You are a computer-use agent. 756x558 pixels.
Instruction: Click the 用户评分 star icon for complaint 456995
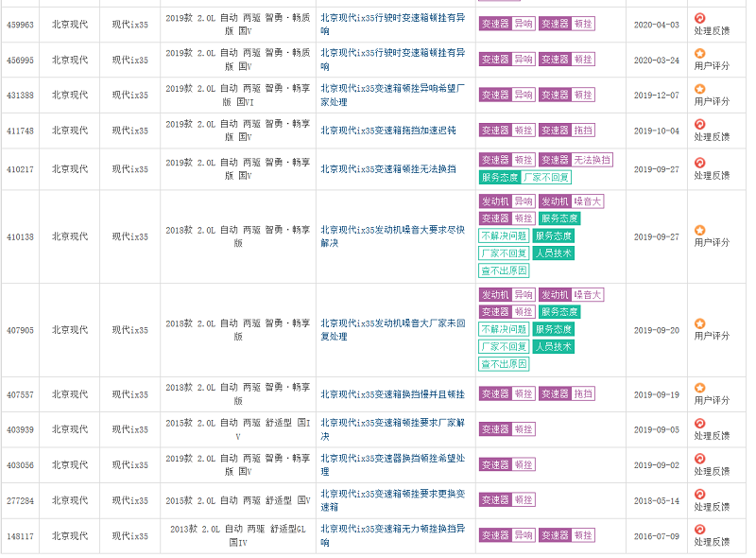[x=699, y=53]
